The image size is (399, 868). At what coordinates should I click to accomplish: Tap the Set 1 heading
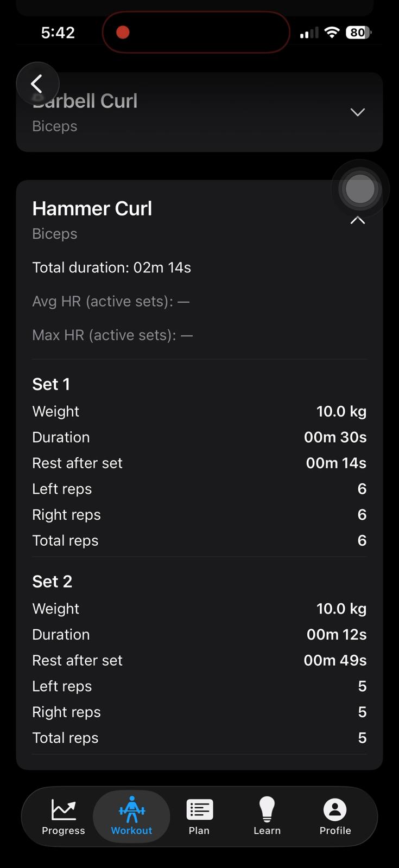click(51, 384)
